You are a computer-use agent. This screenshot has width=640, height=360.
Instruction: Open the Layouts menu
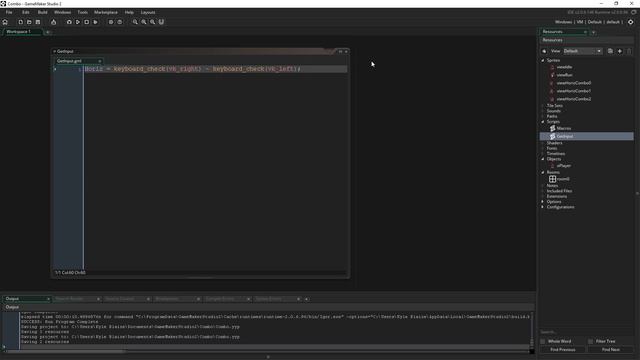(148, 12)
